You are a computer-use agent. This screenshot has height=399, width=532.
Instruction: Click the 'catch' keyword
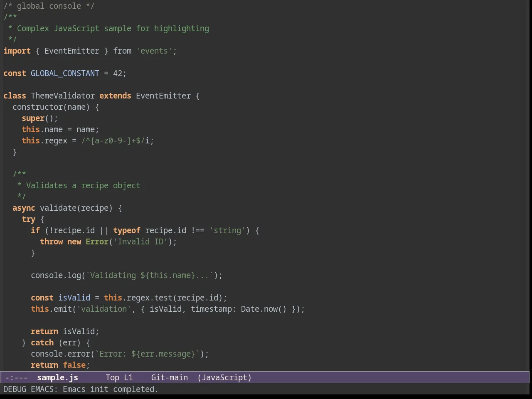[42, 342]
